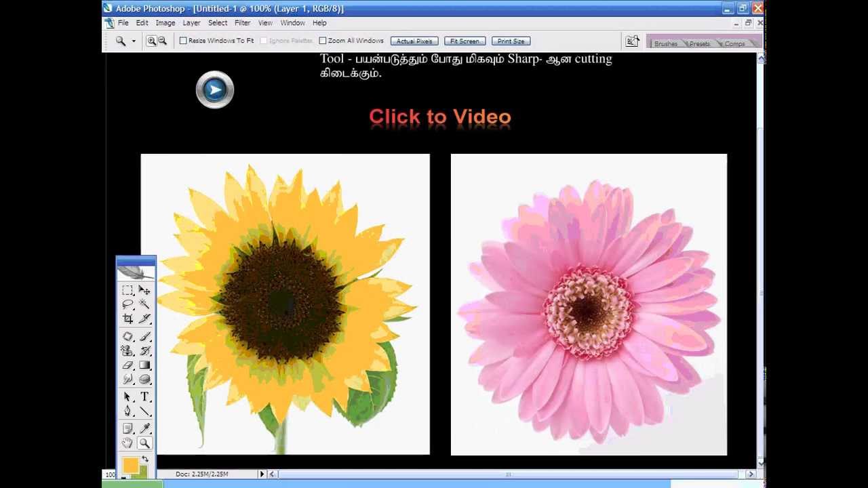
Task: Select the Magic Wand tool
Action: pyautogui.click(x=144, y=304)
